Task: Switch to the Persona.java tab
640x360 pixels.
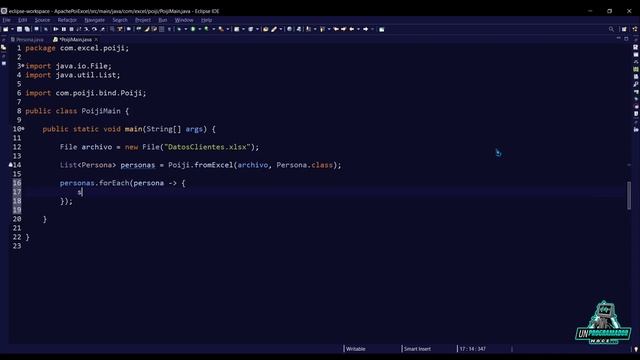Action: coord(27,40)
